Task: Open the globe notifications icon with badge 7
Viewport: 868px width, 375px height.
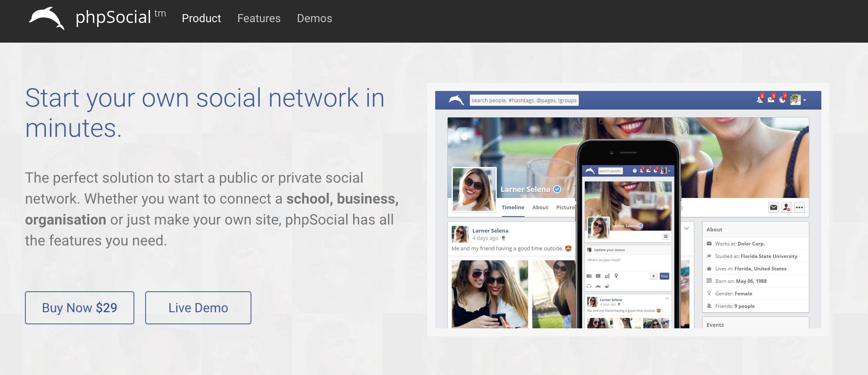Action: pos(782,99)
